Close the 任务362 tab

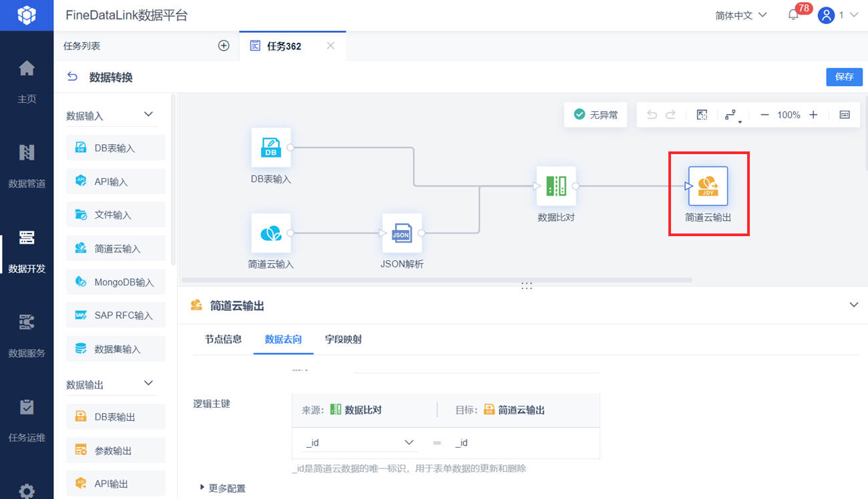[x=331, y=46]
